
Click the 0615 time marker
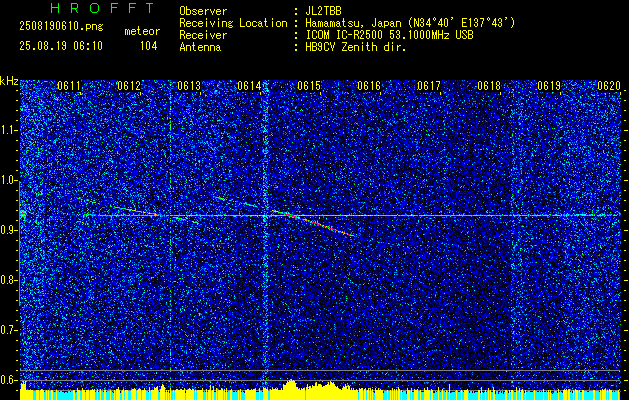click(x=309, y=86)
